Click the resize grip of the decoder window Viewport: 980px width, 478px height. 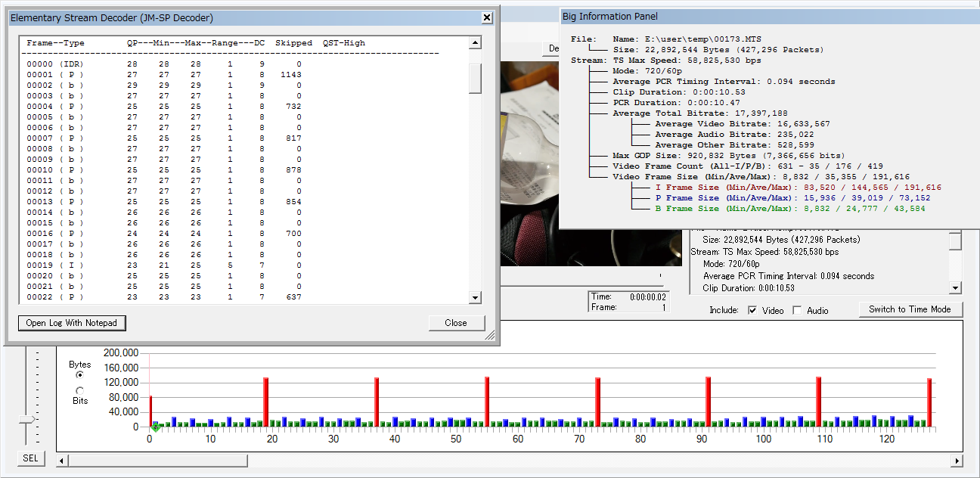pyautogui.click(x=489, y=335)
